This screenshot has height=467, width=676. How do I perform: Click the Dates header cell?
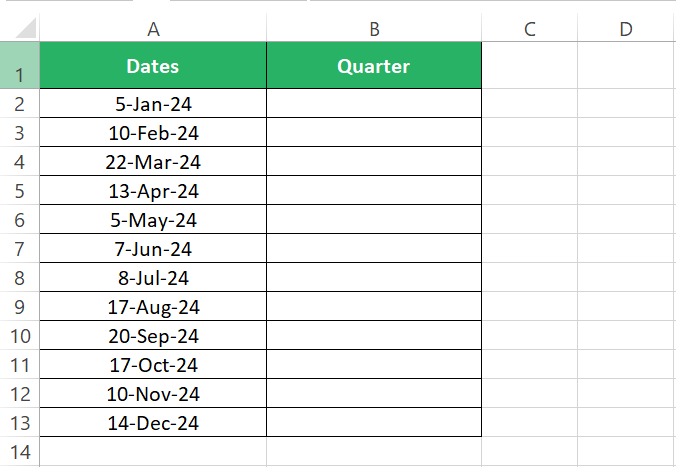pos(153,66)
